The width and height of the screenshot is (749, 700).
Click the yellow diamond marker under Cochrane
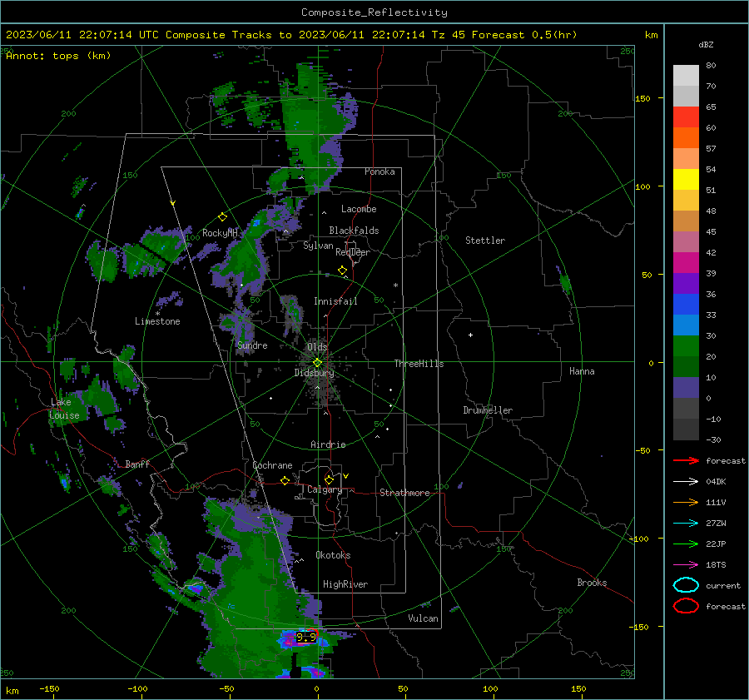[285, 481]
